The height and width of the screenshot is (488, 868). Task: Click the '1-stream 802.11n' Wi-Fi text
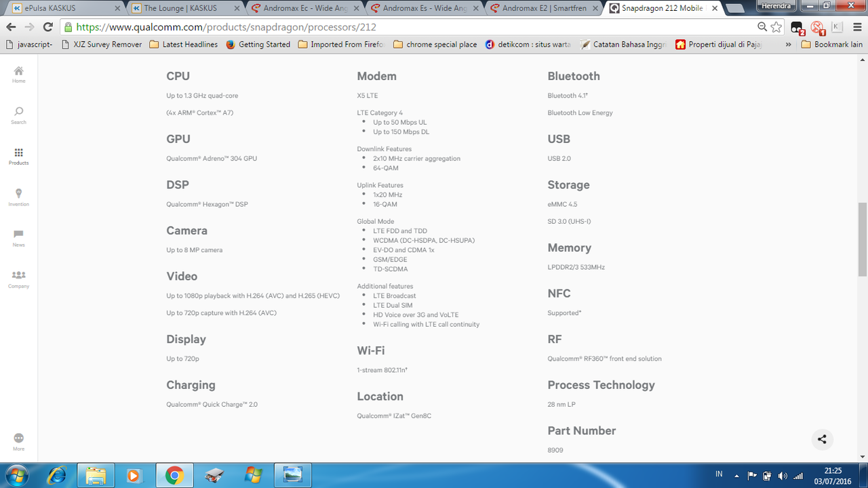pyautogui.click(x=382, y=370)
